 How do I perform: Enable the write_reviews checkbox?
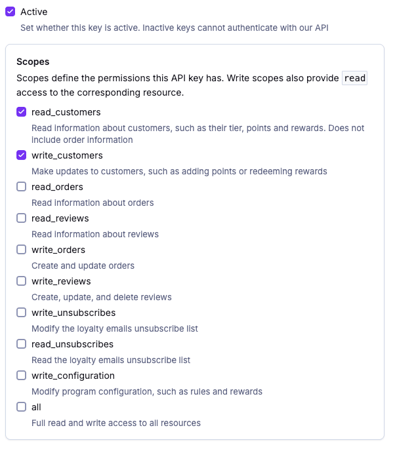click(x=21, y=281)
